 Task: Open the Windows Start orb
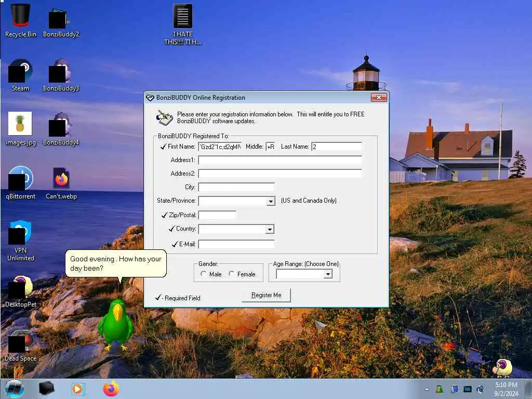14,389
